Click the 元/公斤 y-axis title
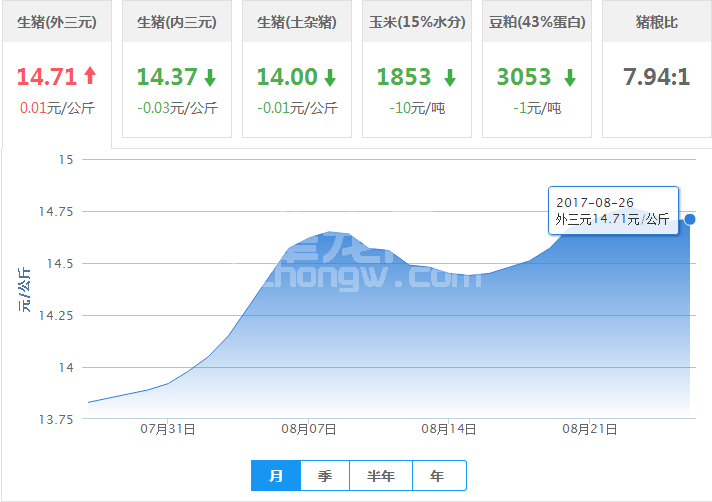712x502 pixels. tap(25, 290)
